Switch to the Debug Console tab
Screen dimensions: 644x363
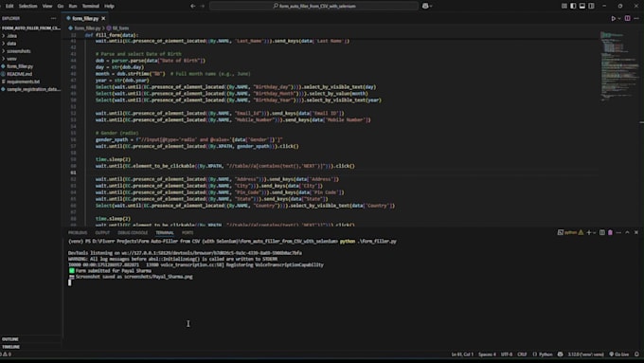pos(133,233)
